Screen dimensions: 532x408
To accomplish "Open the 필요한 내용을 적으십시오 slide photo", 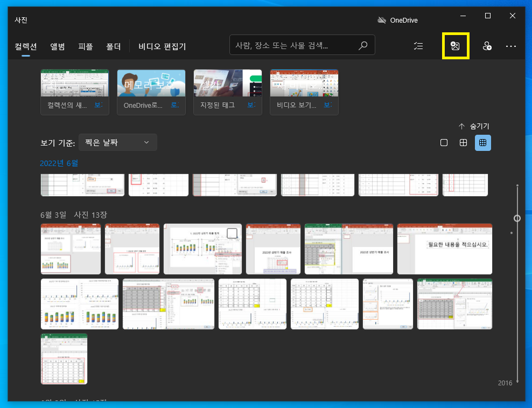I will [444, 248].
